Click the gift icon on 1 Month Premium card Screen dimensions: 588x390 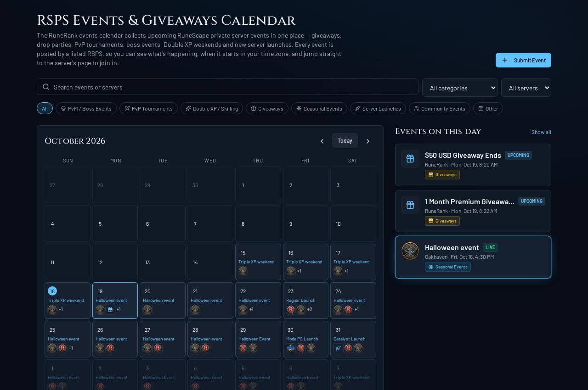pos(410,205)
